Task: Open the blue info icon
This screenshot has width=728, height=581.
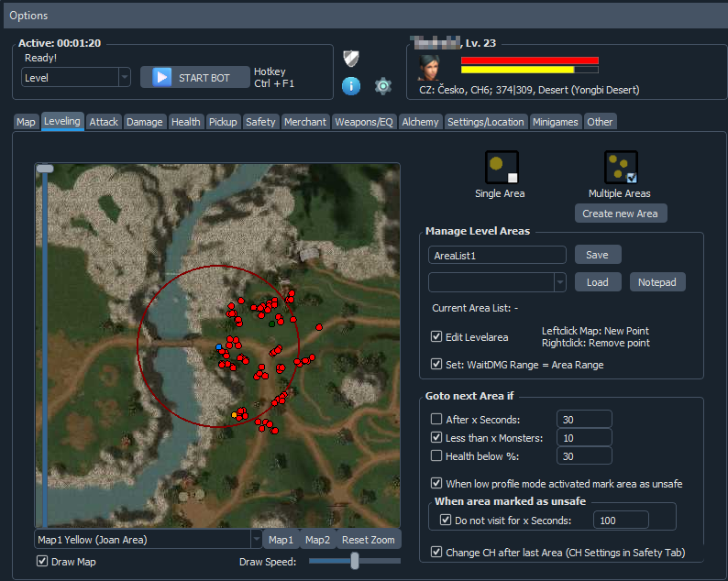Action: 351,86
